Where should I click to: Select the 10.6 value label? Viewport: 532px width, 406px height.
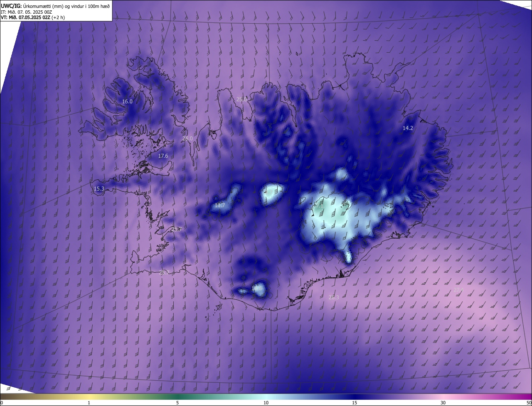[x=256, y=288]
